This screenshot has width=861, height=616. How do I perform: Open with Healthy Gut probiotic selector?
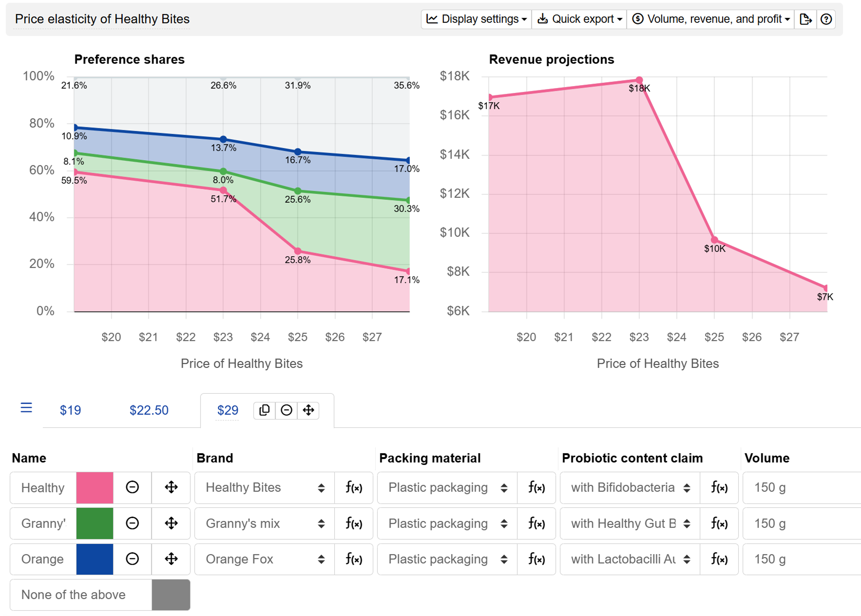tap(630, 523)
